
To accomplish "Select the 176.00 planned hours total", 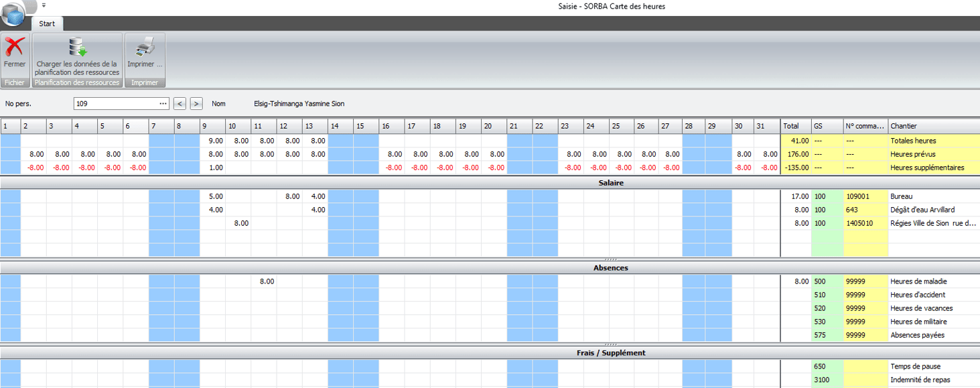I will click(796, 154).
